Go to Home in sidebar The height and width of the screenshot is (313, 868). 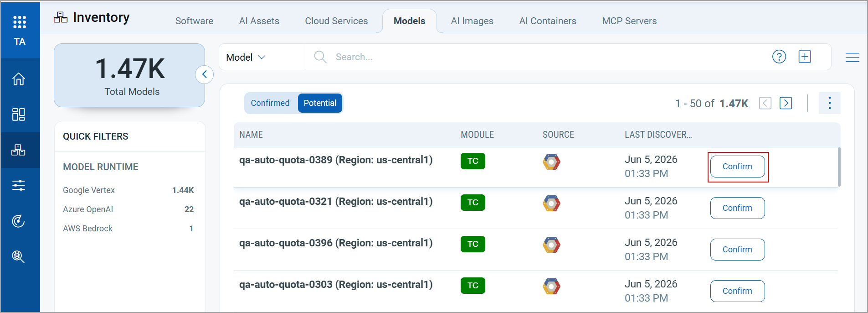pos(19,79)
